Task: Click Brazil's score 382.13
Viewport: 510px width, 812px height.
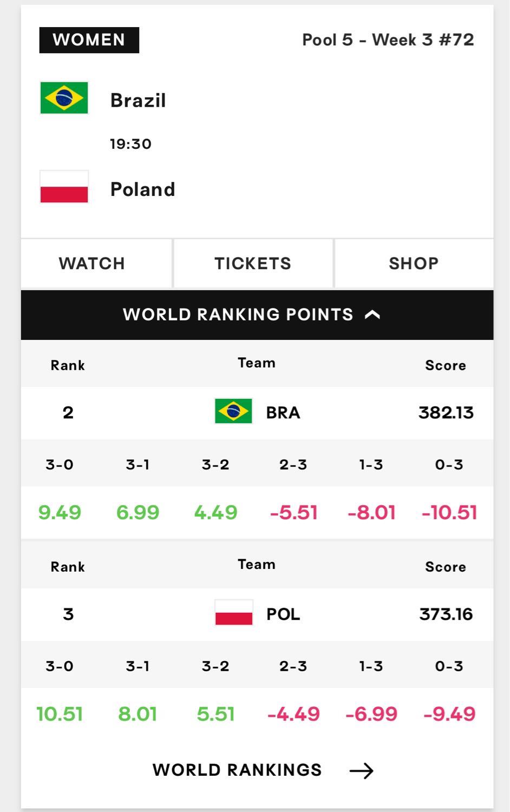Action: click(446, 413)
